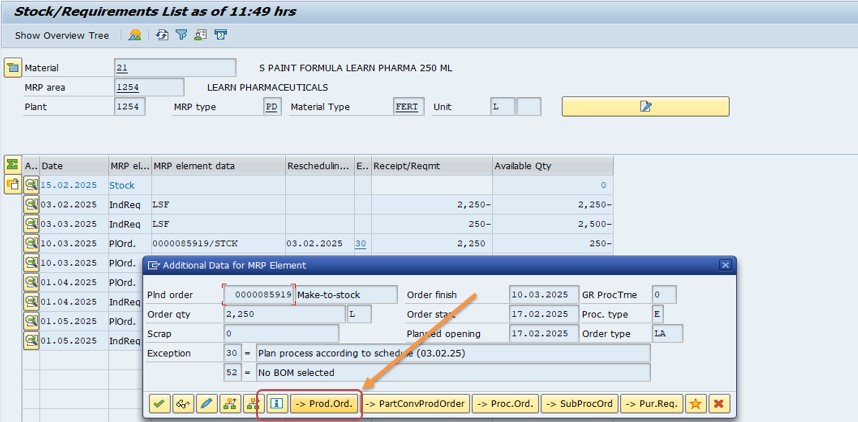Click 'LSF' in 03.02.2025 IndReq row

(161, 205)
